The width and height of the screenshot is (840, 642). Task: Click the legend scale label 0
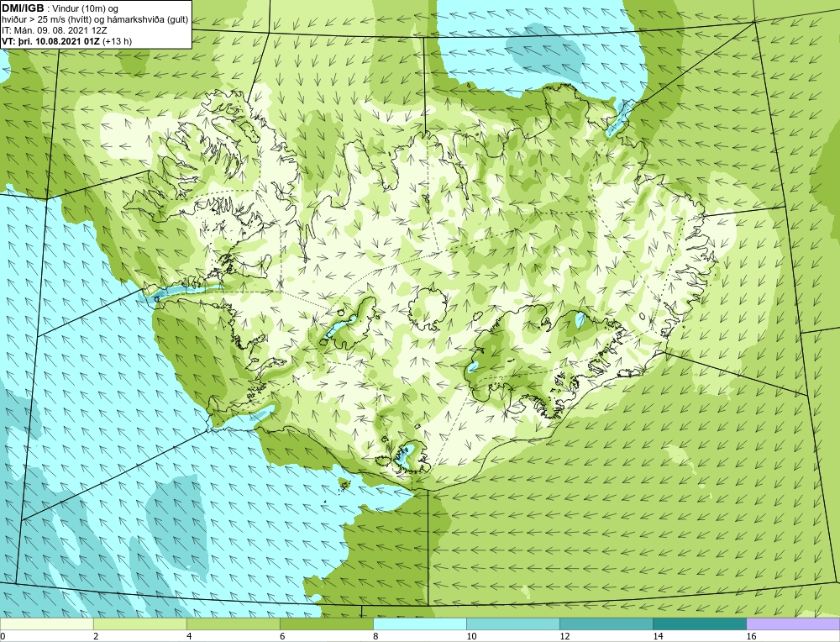click(x=3, y=636)
